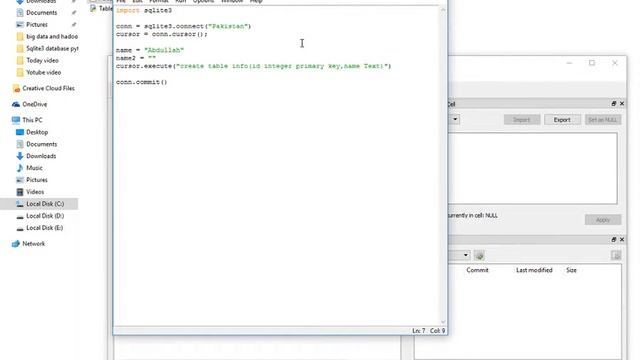This screenshot has height=360, width=640.
Task: Open Pictures in the quick access list
Action: tap(37, 24)
